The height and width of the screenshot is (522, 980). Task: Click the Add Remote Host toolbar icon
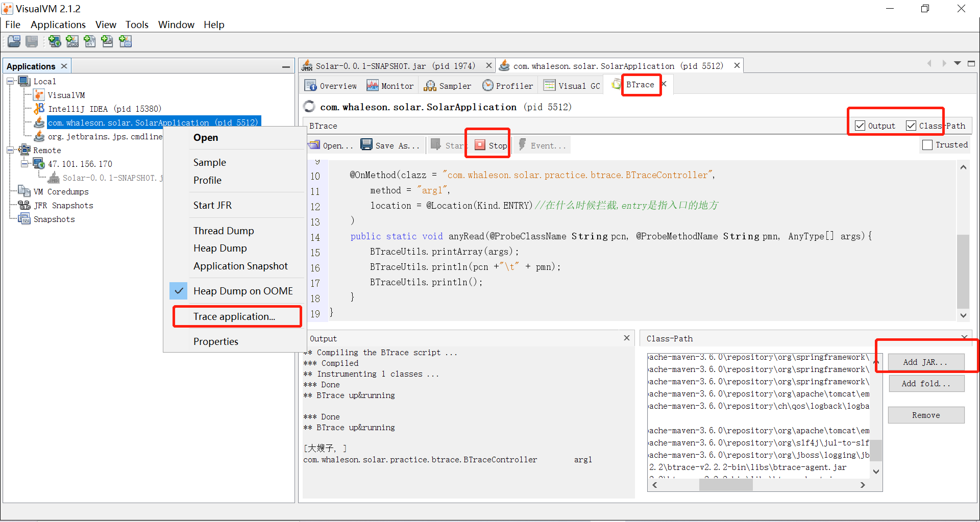point(55,41)
